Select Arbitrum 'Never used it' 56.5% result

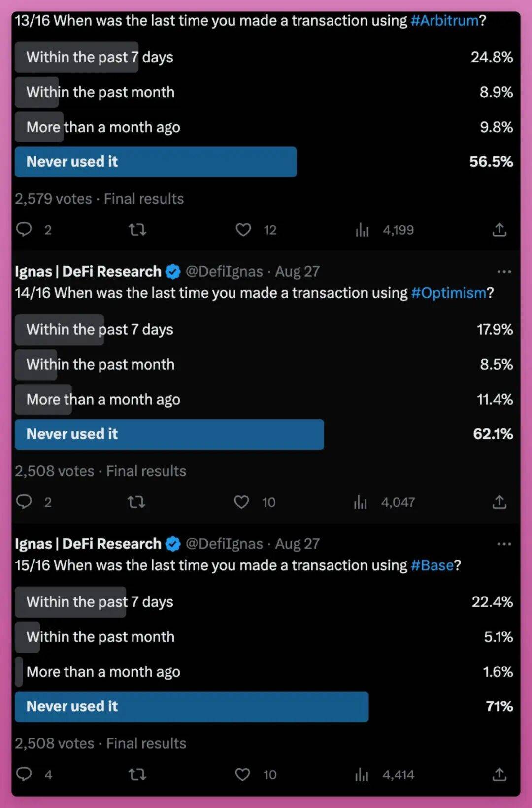[156, 162]
